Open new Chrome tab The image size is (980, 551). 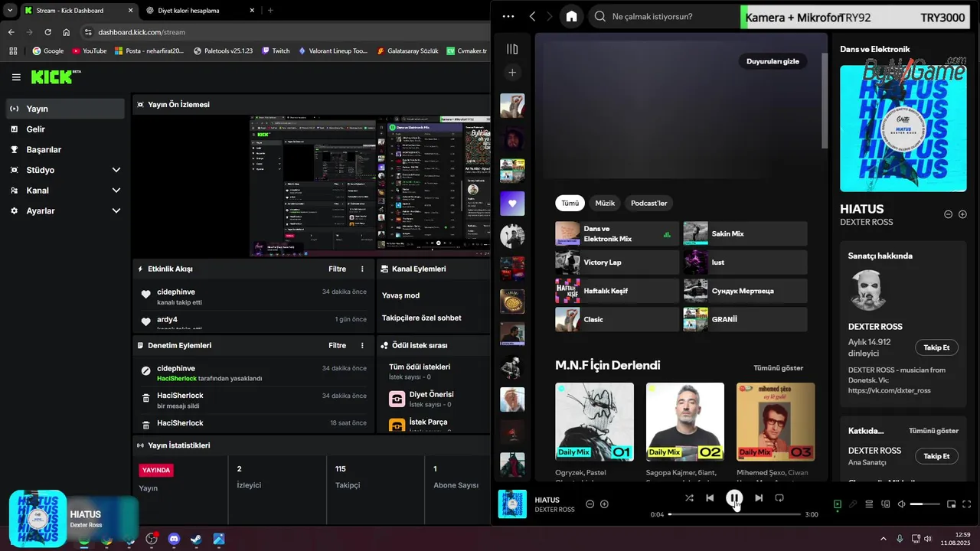pos(270,10)
